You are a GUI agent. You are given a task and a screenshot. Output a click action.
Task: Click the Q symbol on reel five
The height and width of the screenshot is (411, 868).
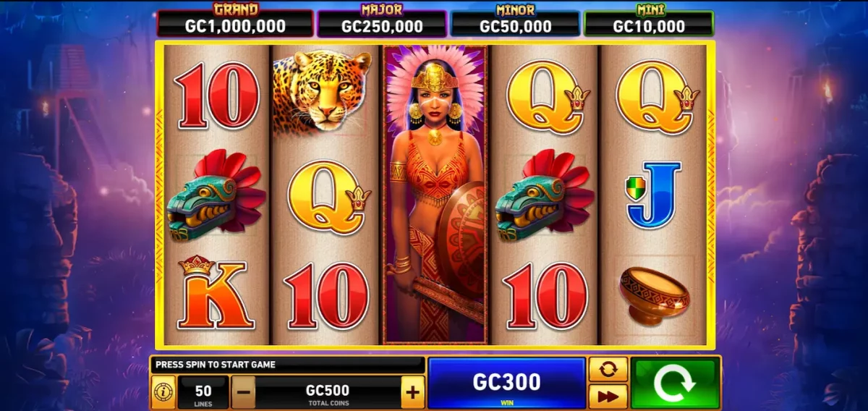point(654,97)
